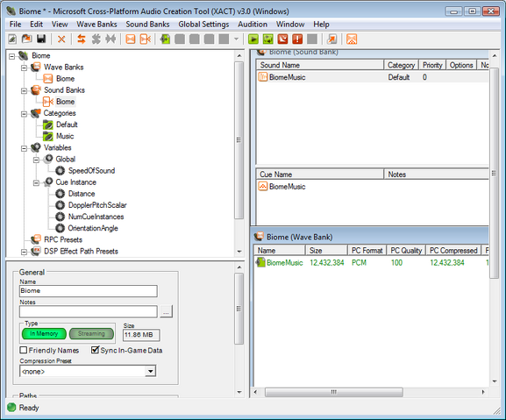This screenshot has width=506, height=420.
Task: Collapse the Sound Banks tree node
Action: [x=24, y=91]
